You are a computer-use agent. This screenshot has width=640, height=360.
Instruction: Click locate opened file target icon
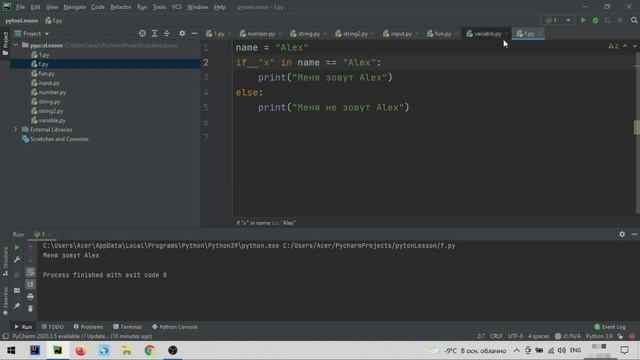coord(142,33)
